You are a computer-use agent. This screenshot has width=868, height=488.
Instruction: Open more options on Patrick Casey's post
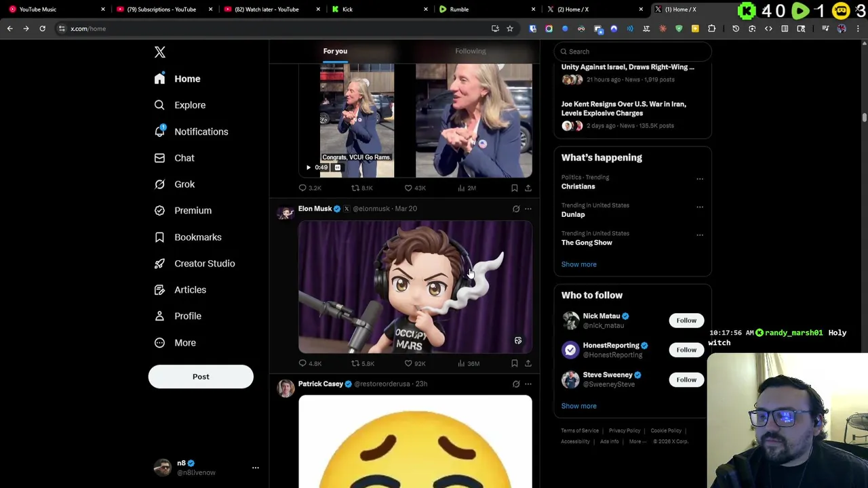(528, 384)
